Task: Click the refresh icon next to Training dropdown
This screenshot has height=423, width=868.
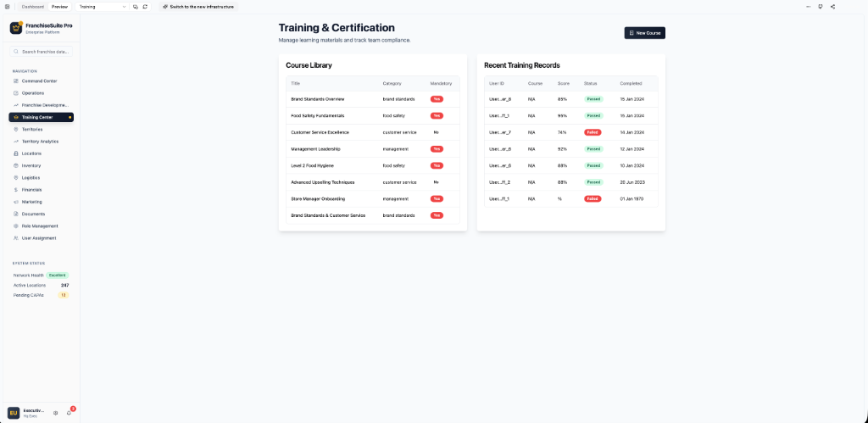Action: [x=145, y=7]
